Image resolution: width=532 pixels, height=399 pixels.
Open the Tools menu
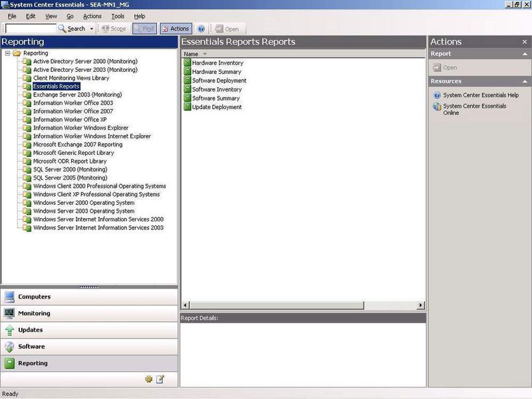click(118, 16)
